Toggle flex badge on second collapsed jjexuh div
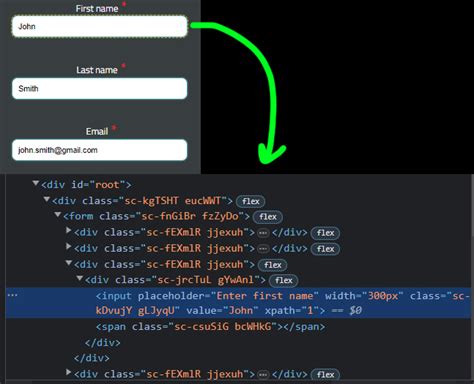 pyautogui.click(x=325, y=249)
